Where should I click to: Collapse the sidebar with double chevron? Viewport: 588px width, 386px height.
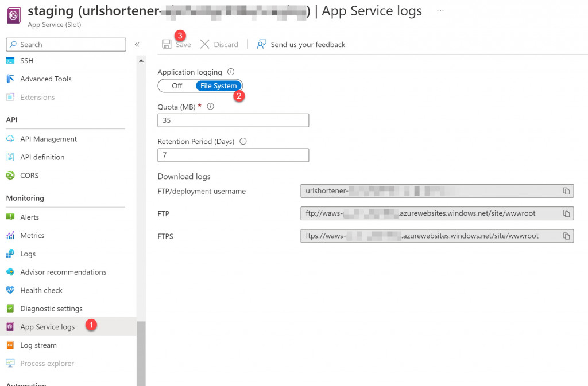tap(137, 45)
